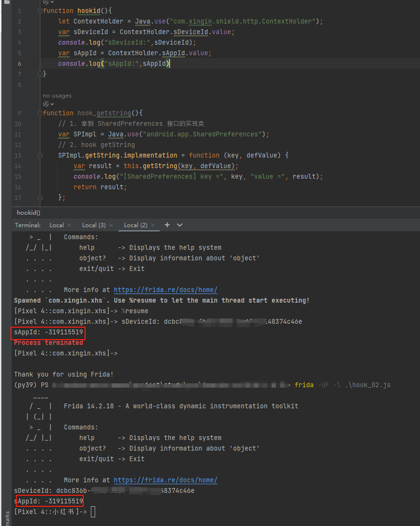Image resolution: width=420 pixels, height=526 pixels.
Task: Click fold end marker at line 17
Action: pos(40,197)
